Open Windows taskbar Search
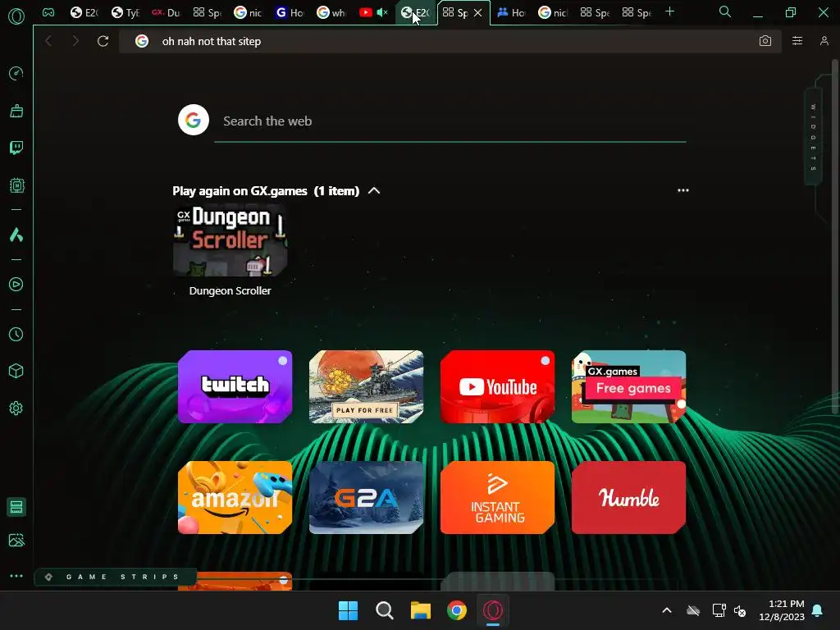The image size is (840, 630). pos(384,610)
